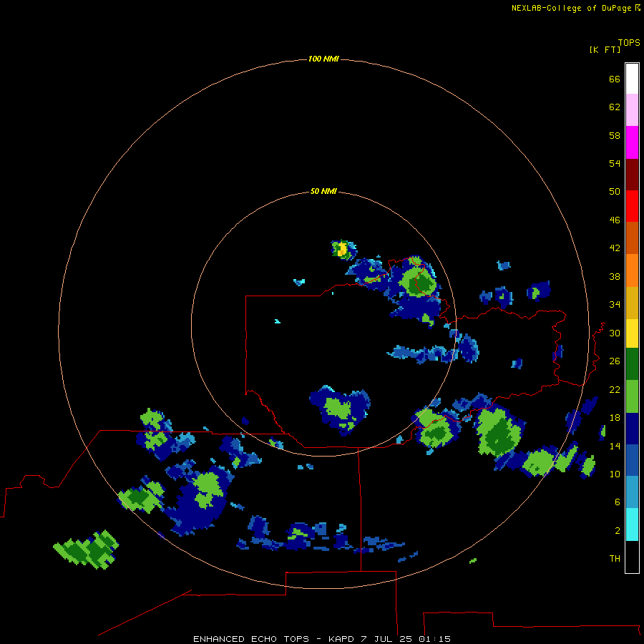
Task: Click the light pink legend swatch
Action: pos(632,109)
